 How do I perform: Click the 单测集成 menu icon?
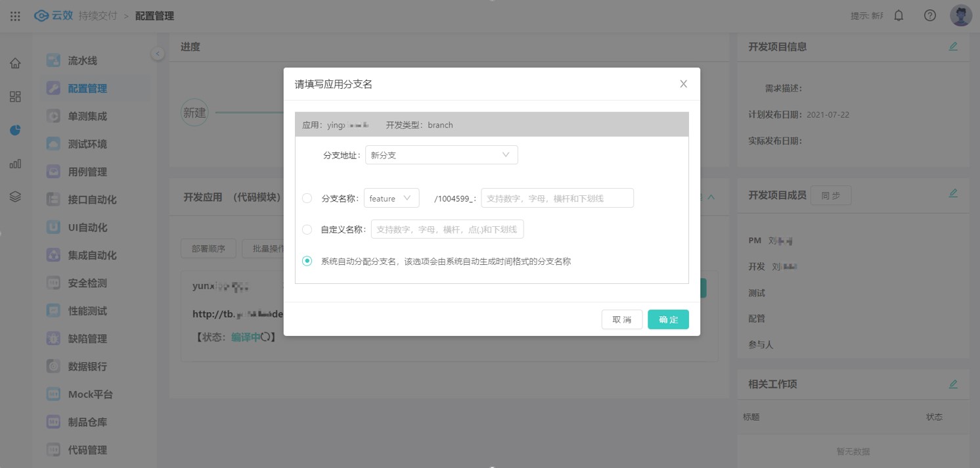click(x=53, y=116)
